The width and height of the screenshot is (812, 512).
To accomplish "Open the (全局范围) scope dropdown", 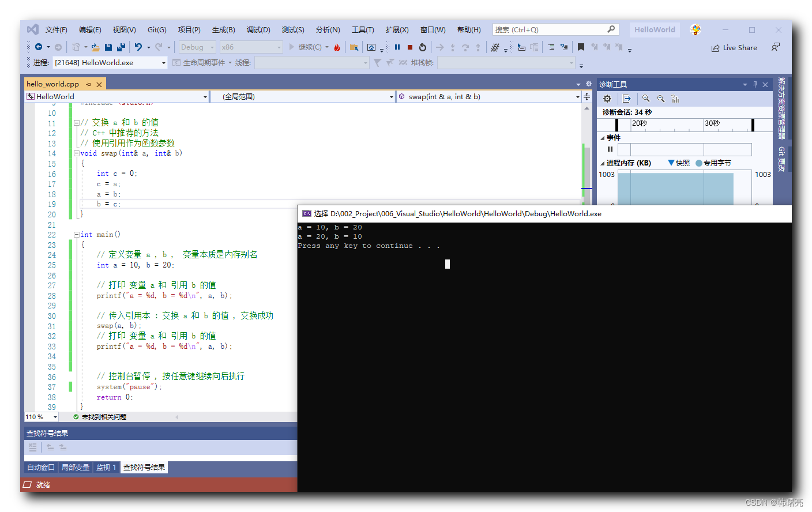I will (x=303, y=96).
